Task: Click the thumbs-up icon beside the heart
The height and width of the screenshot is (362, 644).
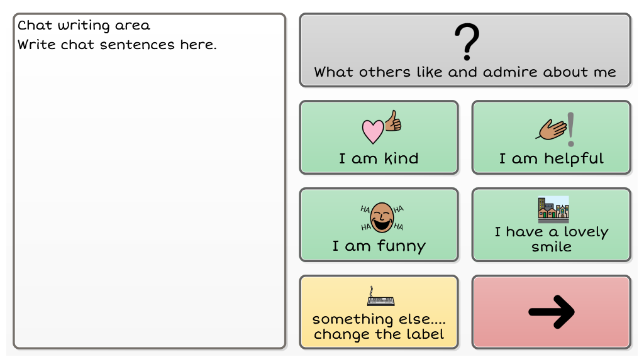Action: pos(394,121)
